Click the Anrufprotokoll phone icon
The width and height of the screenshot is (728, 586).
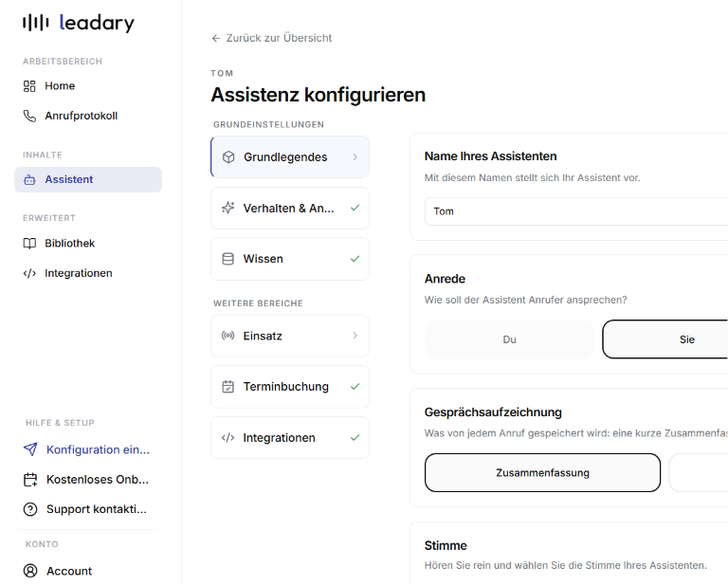tap(29, 116)
